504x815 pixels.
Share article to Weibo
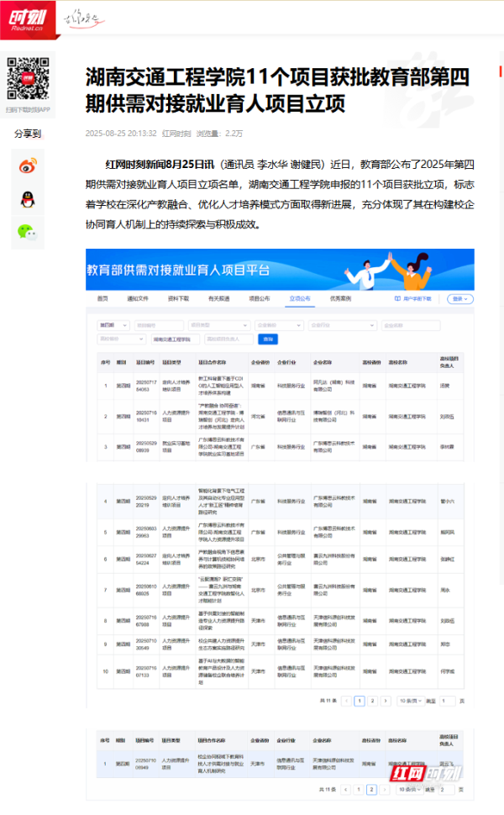pos(28,166)
